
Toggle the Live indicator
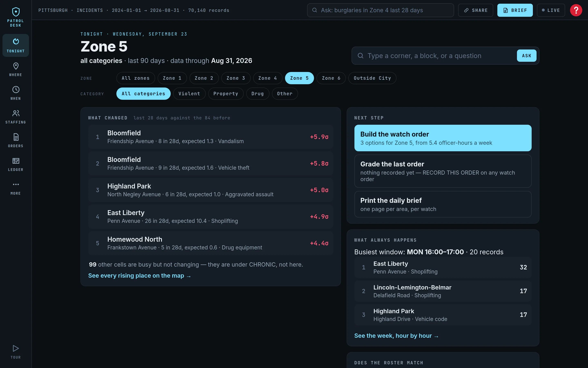click(551, 10)
